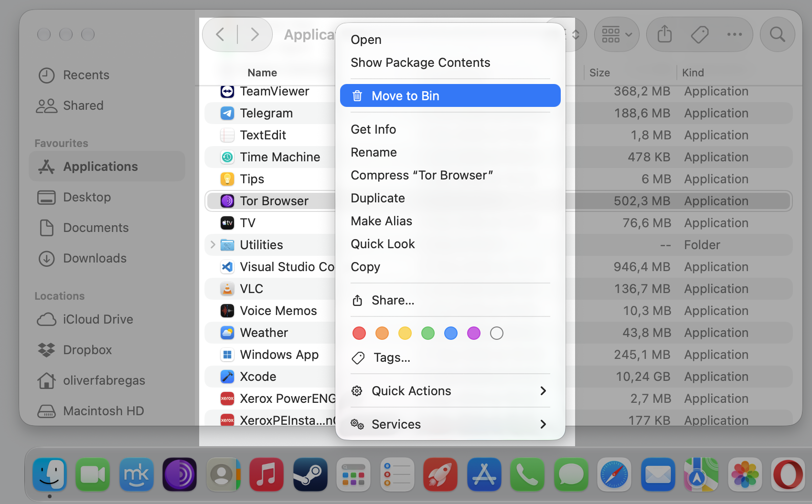Sort by the Name column header

tap(262, 73)
